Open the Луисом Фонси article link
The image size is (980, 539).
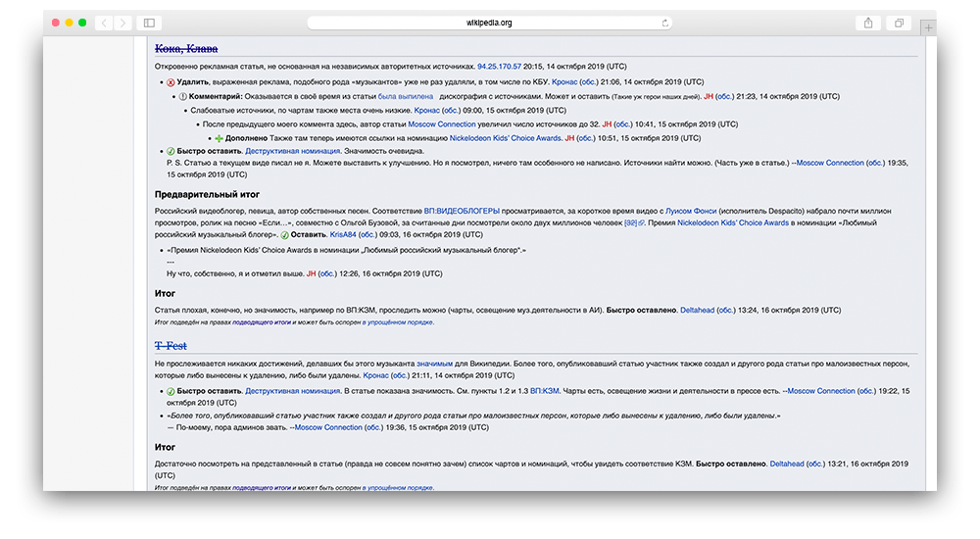tap(691, 212)
